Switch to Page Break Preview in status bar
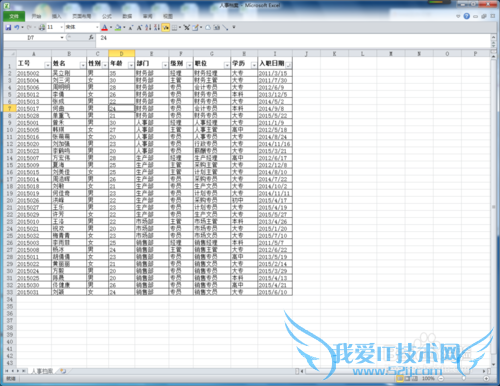This screenshot has height=386, width=500. click(x=414, y=378)
